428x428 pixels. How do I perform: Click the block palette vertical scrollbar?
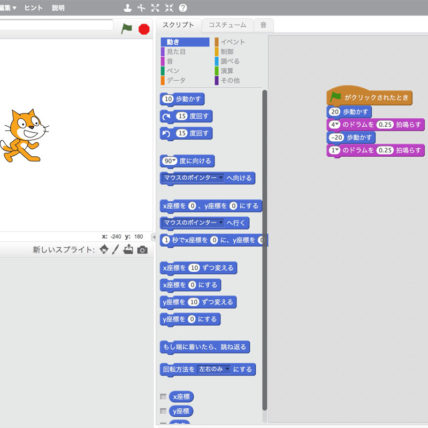265,250
